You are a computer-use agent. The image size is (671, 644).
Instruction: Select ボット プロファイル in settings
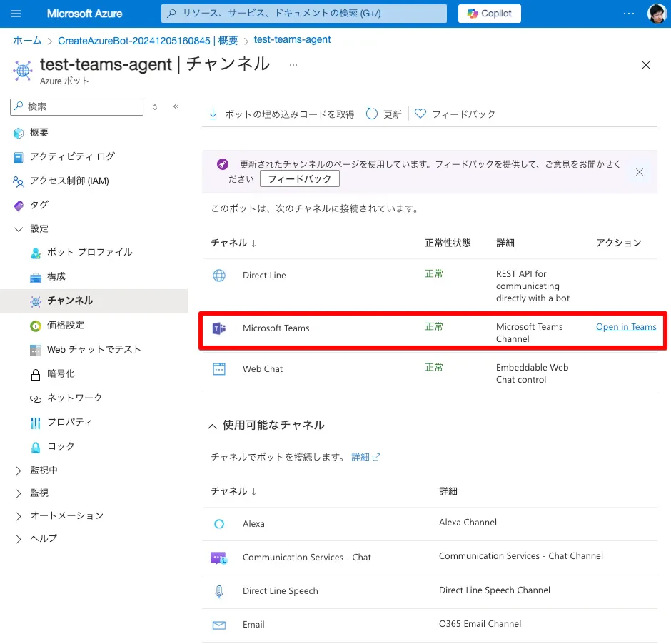point(89,253)
